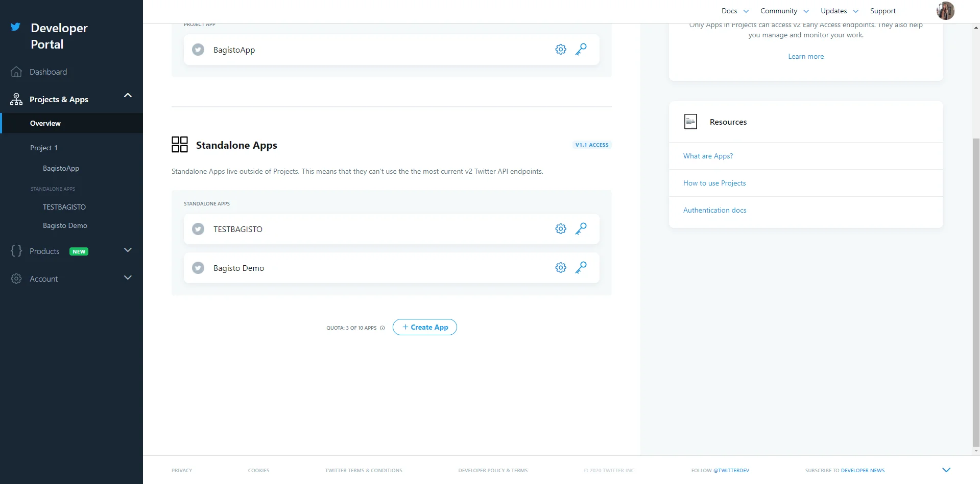Open settings gear for TESTBAGISTO app

click(x=560, y=229)
